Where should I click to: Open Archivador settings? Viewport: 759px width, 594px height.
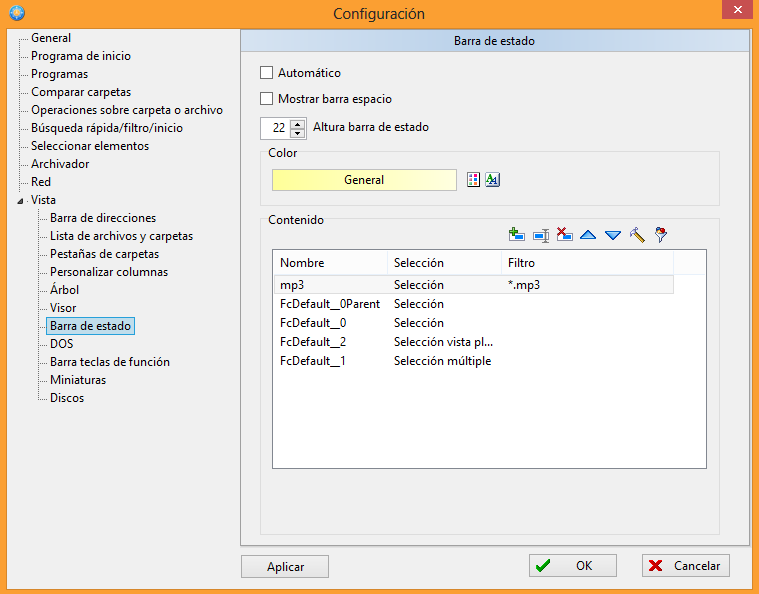60,164
